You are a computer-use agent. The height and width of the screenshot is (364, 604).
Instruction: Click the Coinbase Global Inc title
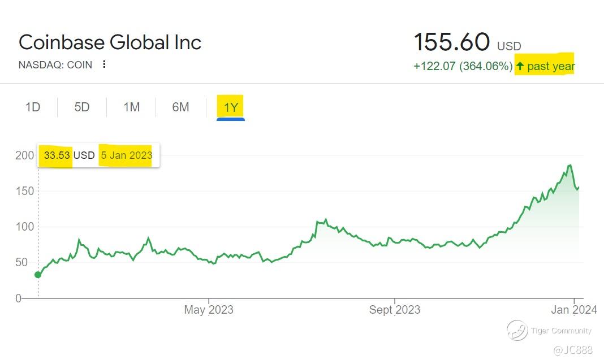tap(110, 42)
